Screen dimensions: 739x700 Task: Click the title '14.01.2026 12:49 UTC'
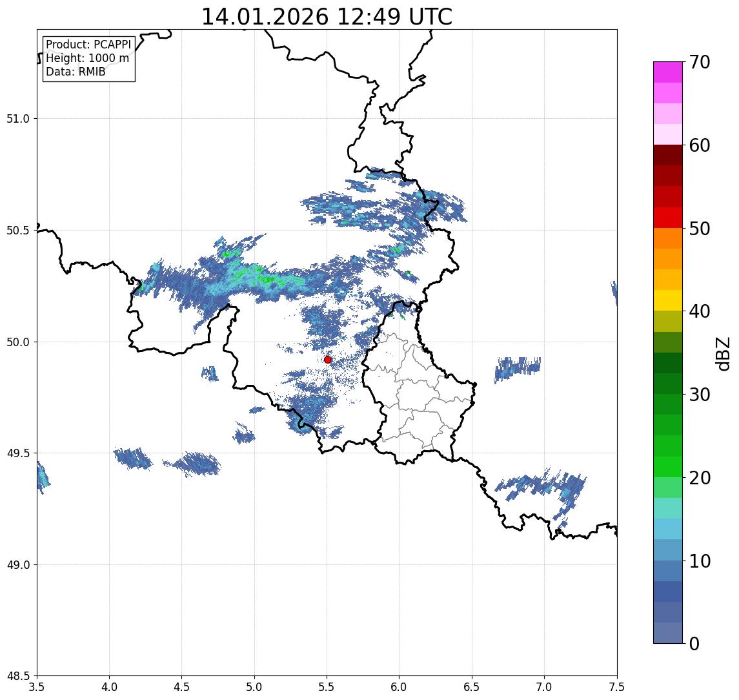tap(327, 17)
